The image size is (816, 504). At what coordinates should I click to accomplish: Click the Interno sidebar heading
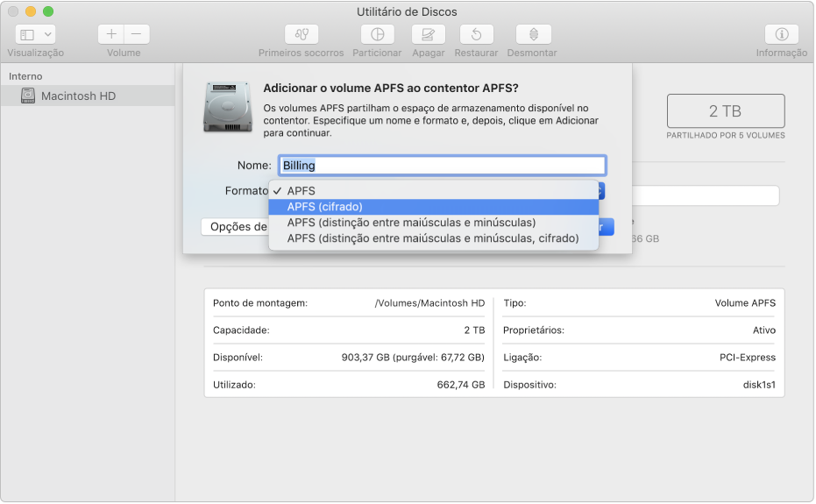click(x=25, y=76)
